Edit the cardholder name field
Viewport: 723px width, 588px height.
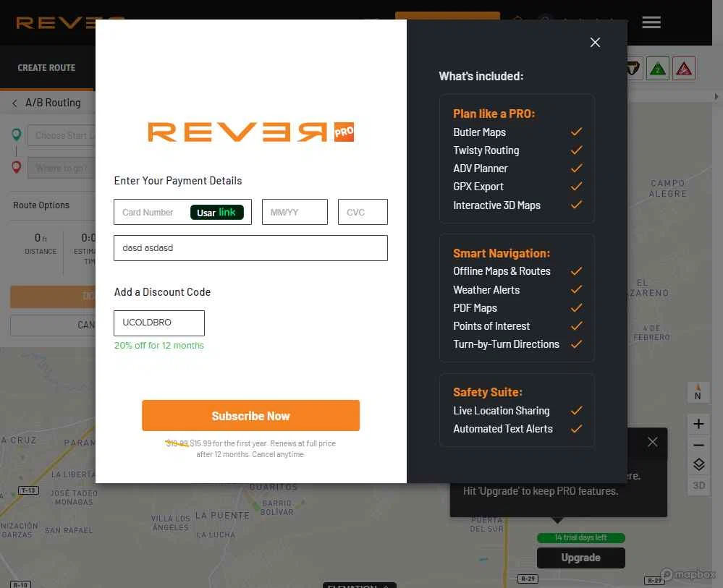(250, 248)
